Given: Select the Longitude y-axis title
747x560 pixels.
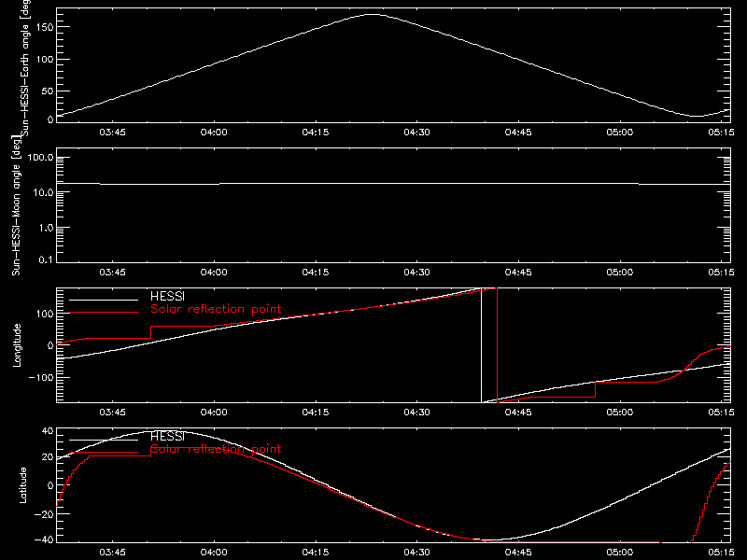Looking at the screenshot, I should (x=17, y=345).
